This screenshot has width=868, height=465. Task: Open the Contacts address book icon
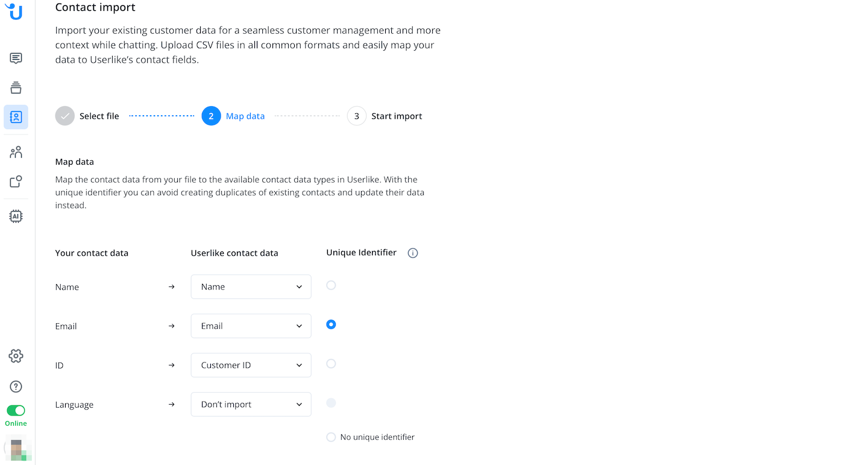(16, 117)
